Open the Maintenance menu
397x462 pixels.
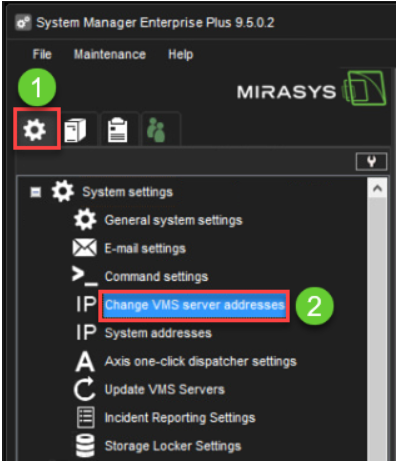click(110, 54)
